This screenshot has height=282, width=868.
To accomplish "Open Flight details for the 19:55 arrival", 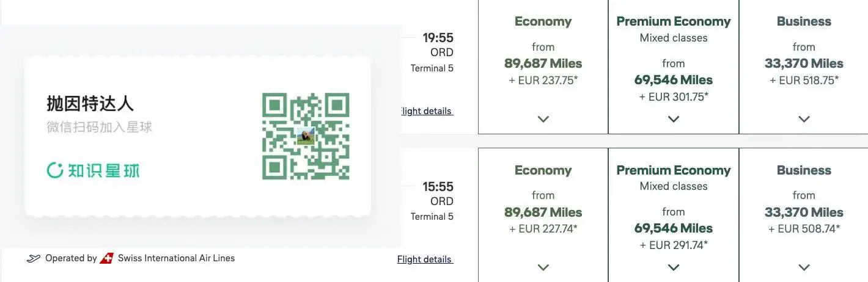I will click(x=425, y=111).
